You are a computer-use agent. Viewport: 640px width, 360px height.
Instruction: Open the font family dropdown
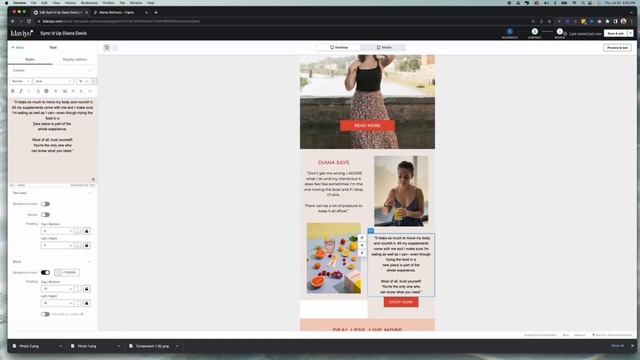coord(53,81)
